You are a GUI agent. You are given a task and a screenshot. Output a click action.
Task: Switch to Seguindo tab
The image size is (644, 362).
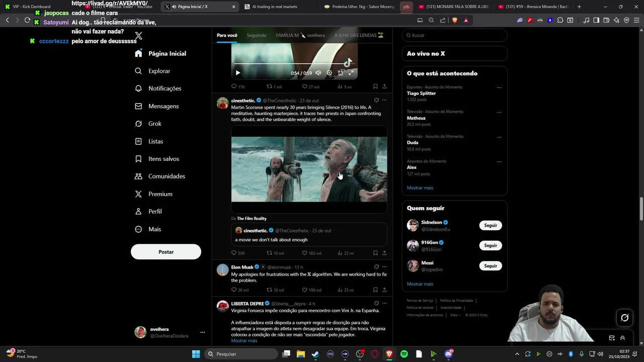coord(257,35)
